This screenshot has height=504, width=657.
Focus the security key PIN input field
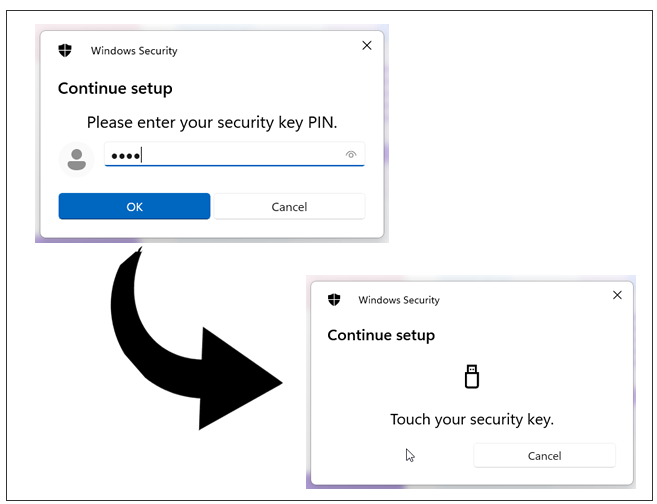pyautogui.click(x=234, y=155)
